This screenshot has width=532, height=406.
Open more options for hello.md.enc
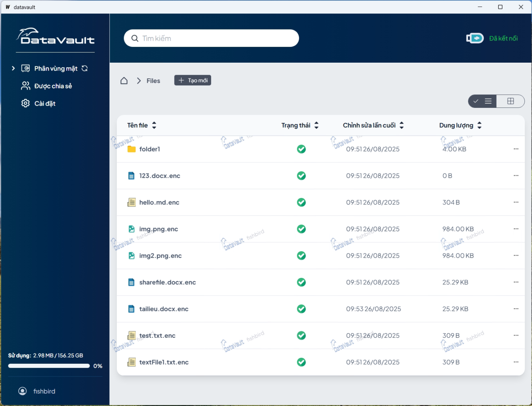pyautogui.click(x=516, y=202)
